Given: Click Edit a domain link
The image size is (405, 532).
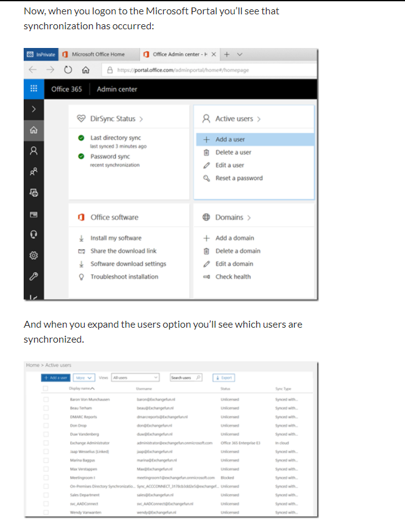Looking at the screenshot, I should [x=234, y=264].
